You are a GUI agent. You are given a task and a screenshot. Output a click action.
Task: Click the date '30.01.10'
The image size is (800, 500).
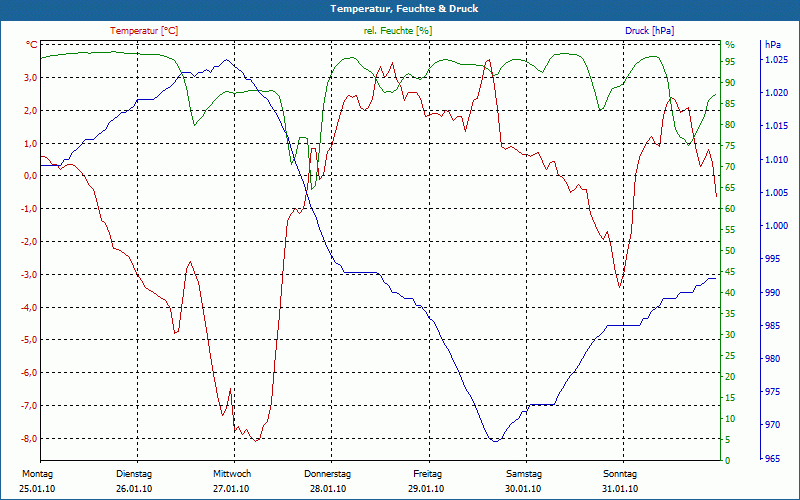pyautogui.click(x=523, y=489)
